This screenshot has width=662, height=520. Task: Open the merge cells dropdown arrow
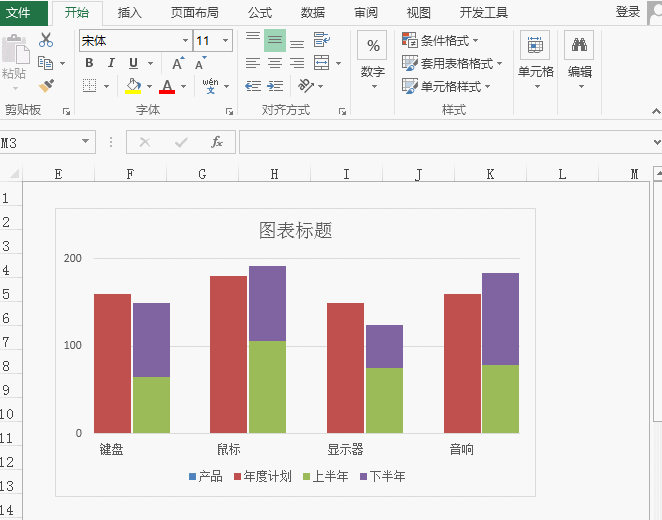(339, 63)
